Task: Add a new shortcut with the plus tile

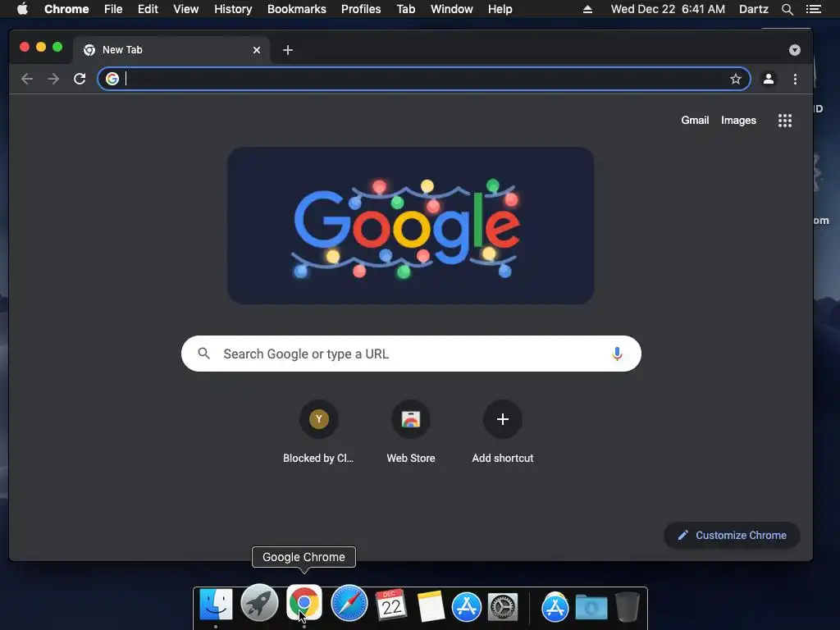Action: (x=503, y=433)
